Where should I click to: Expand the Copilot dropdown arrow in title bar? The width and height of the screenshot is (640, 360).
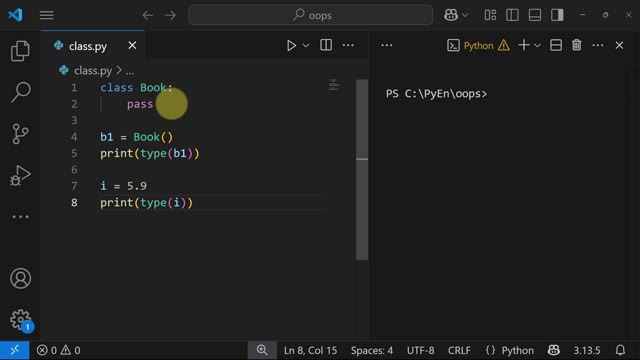coord(465,15)
